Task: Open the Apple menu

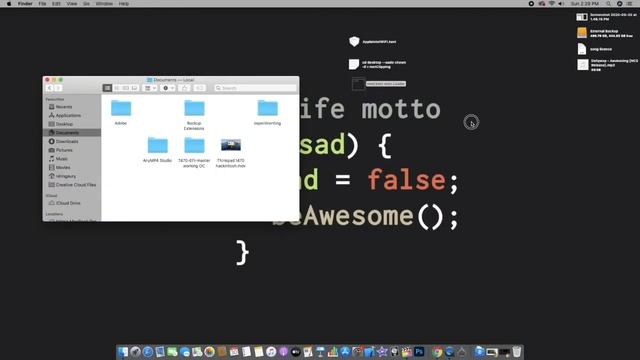Action: pyautogui.click(x=9, y=4)
